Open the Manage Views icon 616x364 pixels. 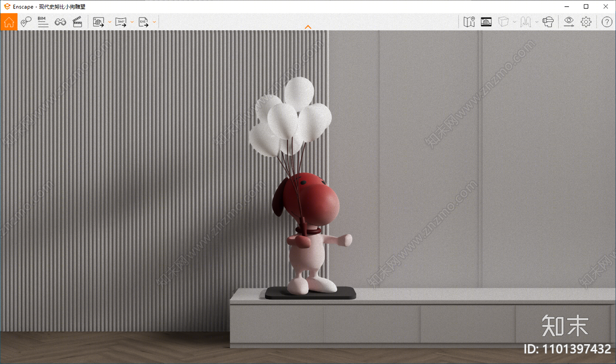[x=26, y=22]
